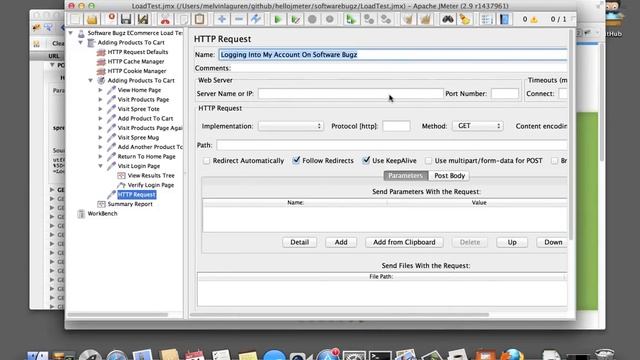Screen dimensions: 640x360
Task: Enable Use multipart/form-data for POST
Action: pos(428,161)
